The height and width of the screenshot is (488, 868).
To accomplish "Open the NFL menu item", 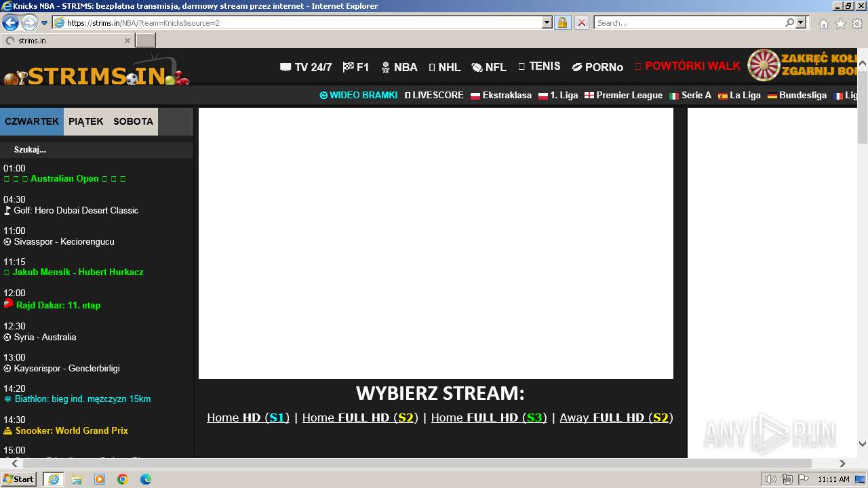I will point(489,67).
